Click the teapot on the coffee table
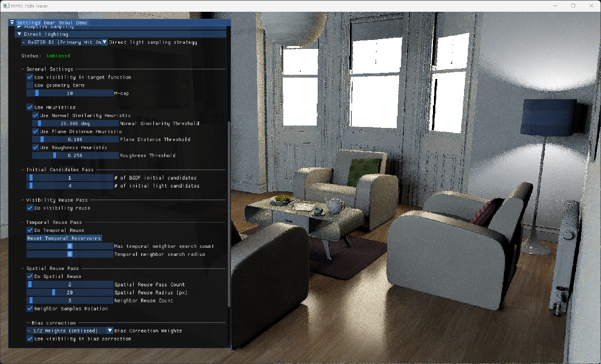The height and width of the screenshot is (364, 601). click(335, 205)
